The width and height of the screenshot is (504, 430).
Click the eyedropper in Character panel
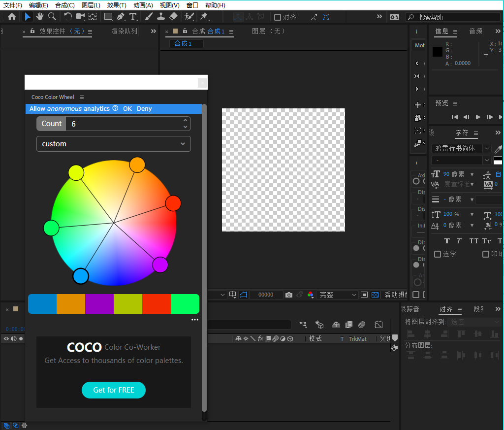(x=498, y=149)
